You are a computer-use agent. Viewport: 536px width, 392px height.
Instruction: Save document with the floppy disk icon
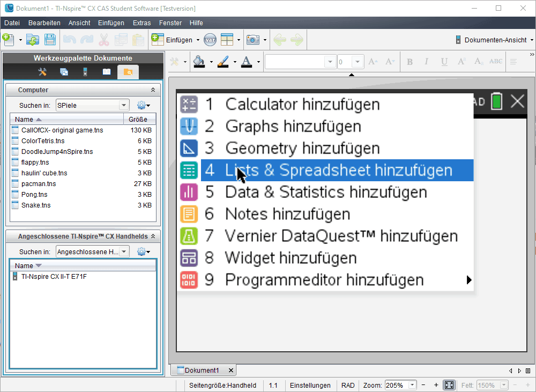coord(50,40)
